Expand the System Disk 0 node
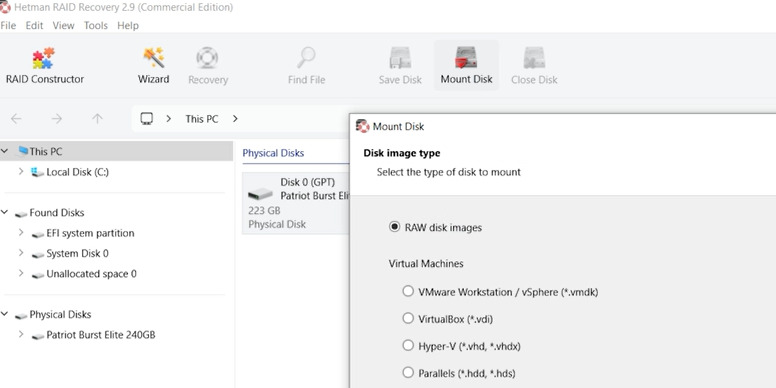This screenshot has width=776, height=388. click(21, 252)
